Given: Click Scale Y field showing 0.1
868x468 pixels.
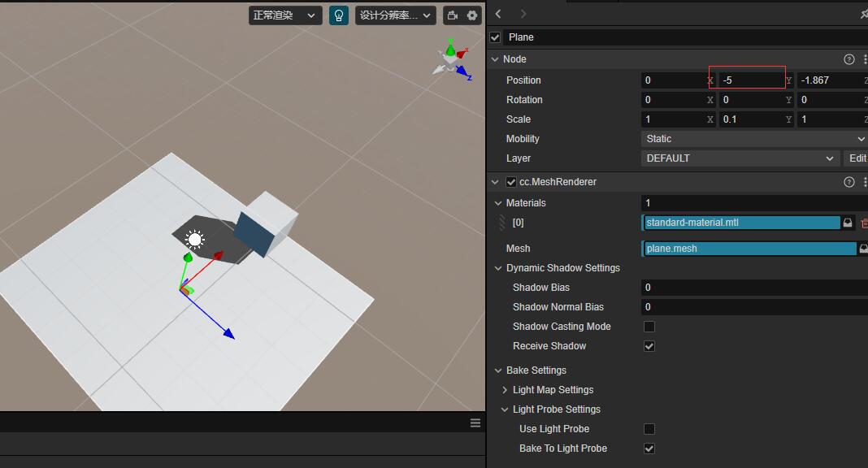Looking at the screenshot, I should (x=756, y=119).
